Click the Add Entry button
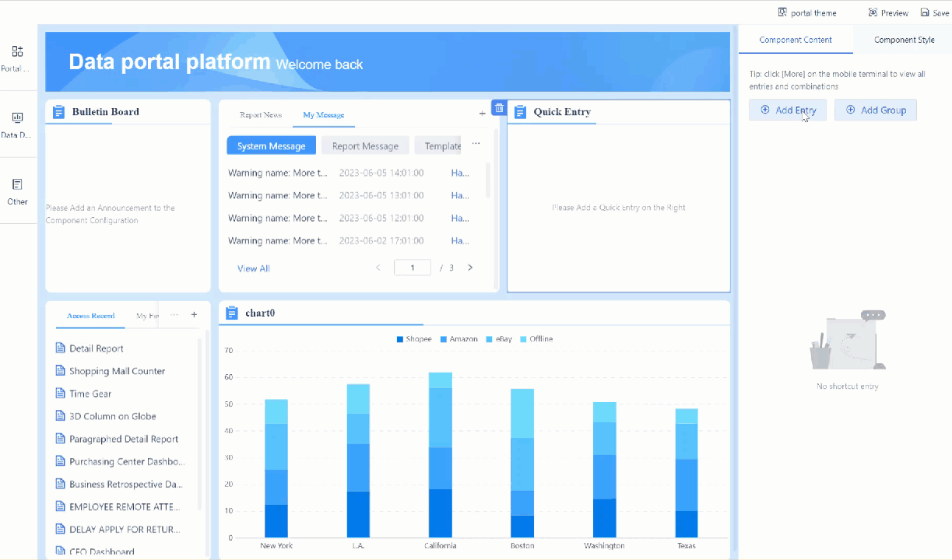Image resolution: width=952 pixels, height=560 pixels. 788,110
